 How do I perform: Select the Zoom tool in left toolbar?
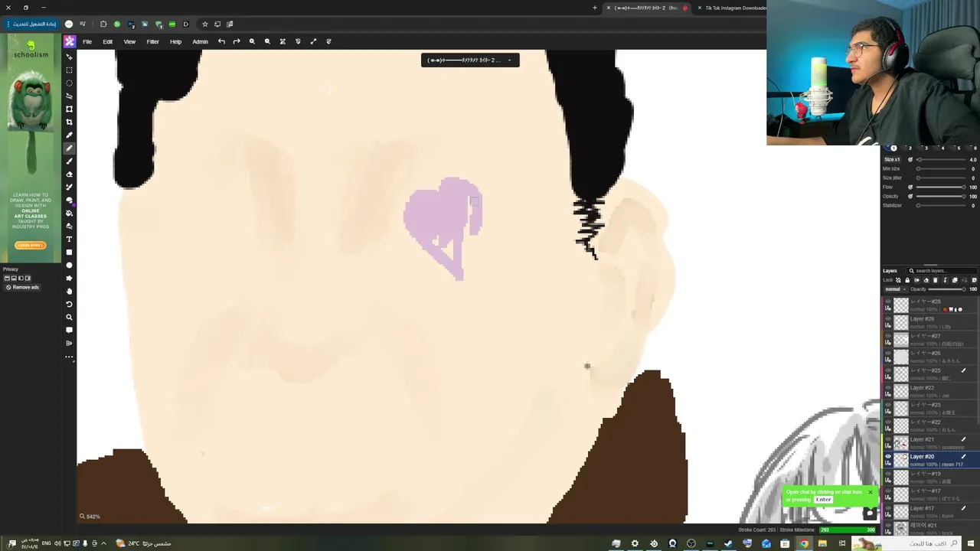coord(69,317)
